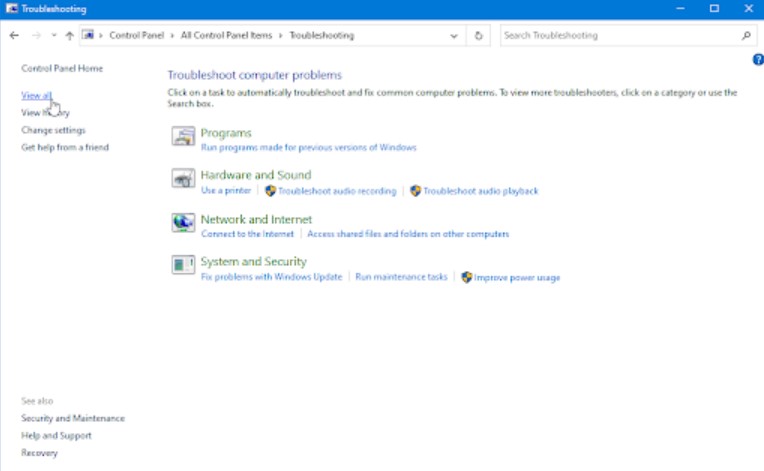Click Access shared files and folders link
This screenshot has width=764, height=471.
(408, 234)
